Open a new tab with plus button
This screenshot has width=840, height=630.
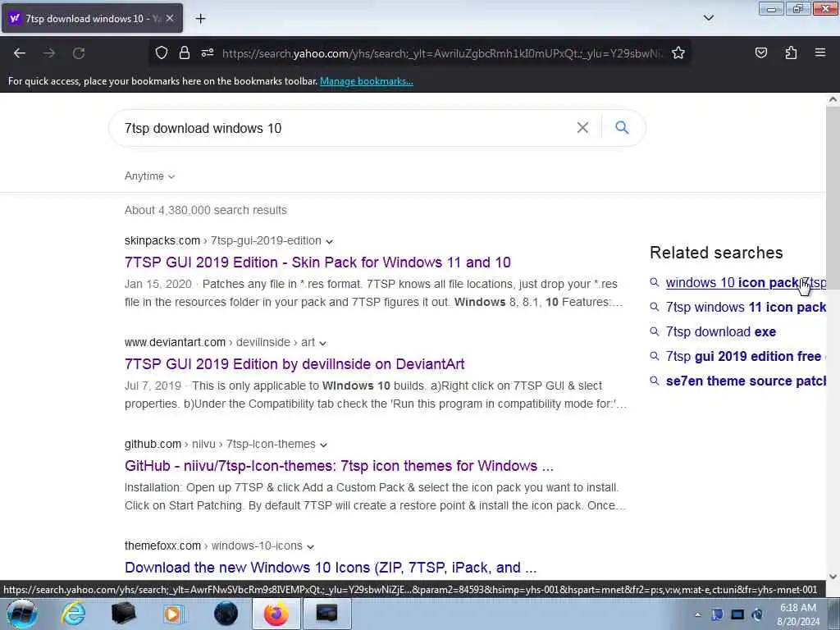pyautogui.click(x=200, y=19)
